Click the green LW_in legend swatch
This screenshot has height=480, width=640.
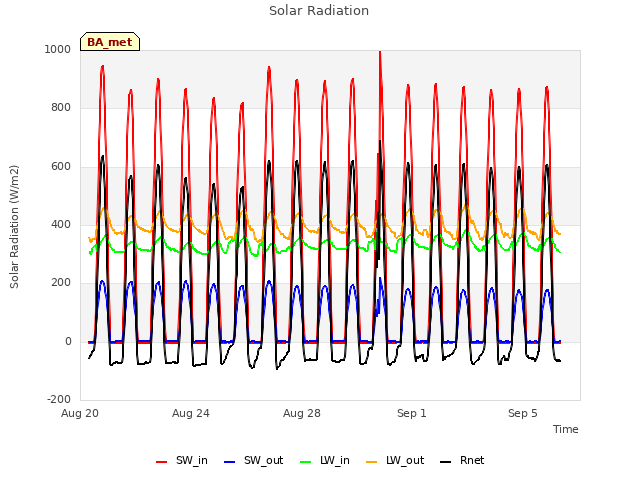pos(306,462)
